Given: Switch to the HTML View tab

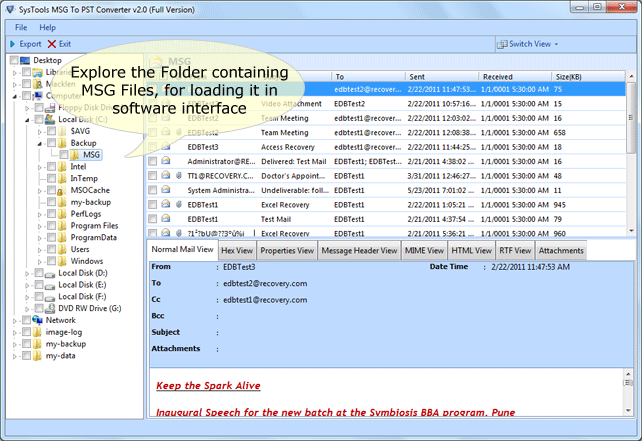Looking at the screenshot, I should click(x=471, y=251).
